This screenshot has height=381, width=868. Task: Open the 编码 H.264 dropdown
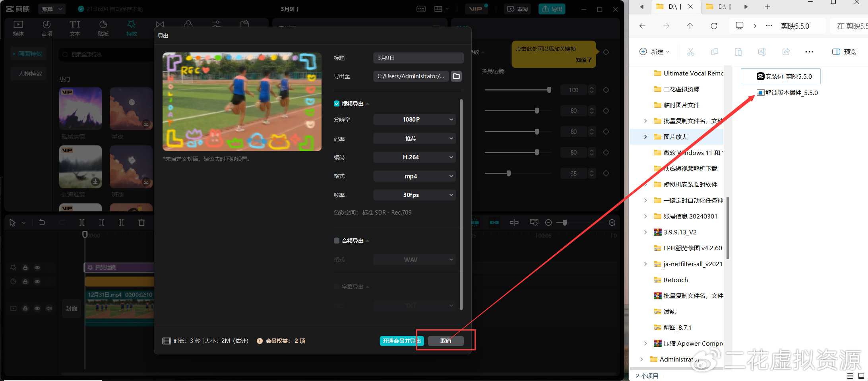click(414, 157)
